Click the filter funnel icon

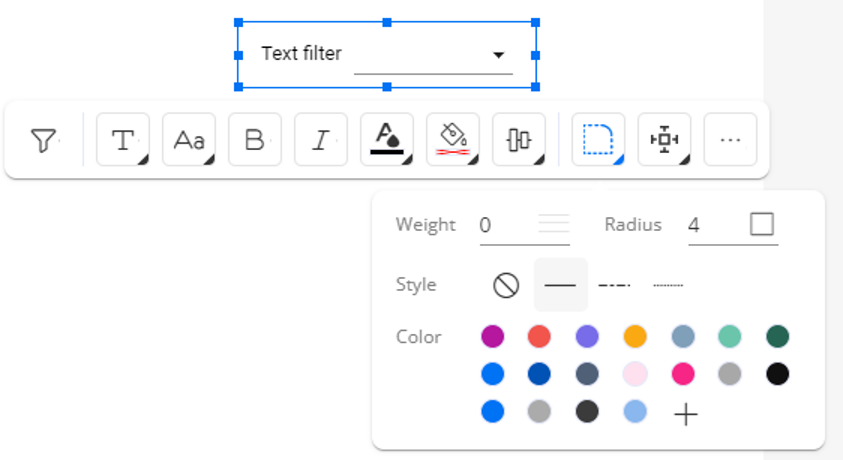pos(44,140)
